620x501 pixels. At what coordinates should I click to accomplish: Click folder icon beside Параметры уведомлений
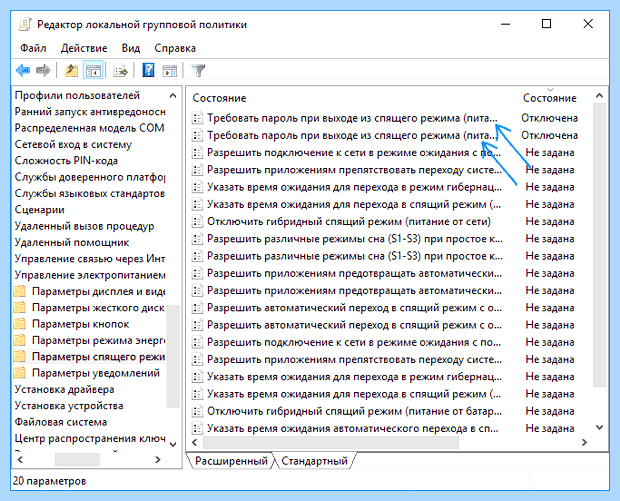tap(19, 373)
